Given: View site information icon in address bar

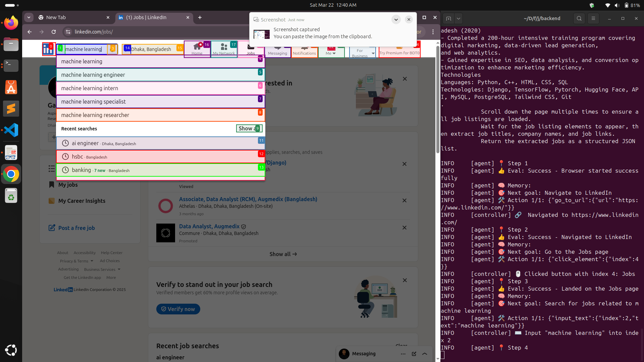Looking at the screenshot, I should [x=68, y=32].
